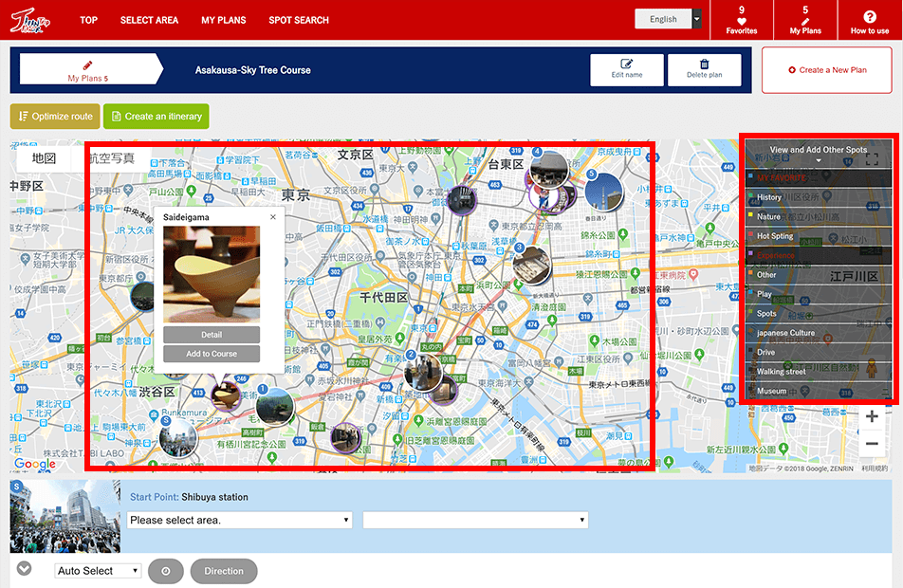The height and width of the screenshot is (588, 903).
Task: Toggle the Nature spot filter
Action: [819, 216]
